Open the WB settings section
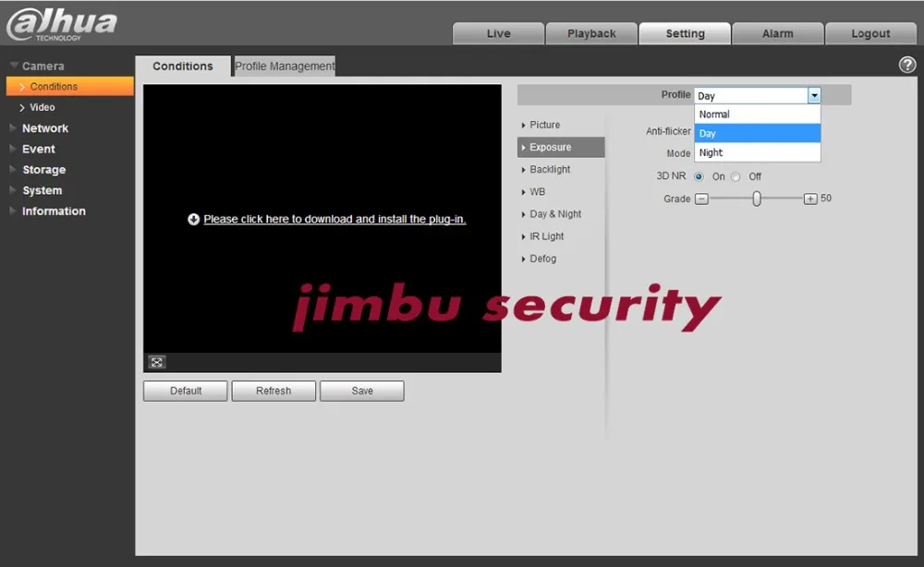Screen dimensions: 924x567 pyautogui.click(x=561, y=192)
